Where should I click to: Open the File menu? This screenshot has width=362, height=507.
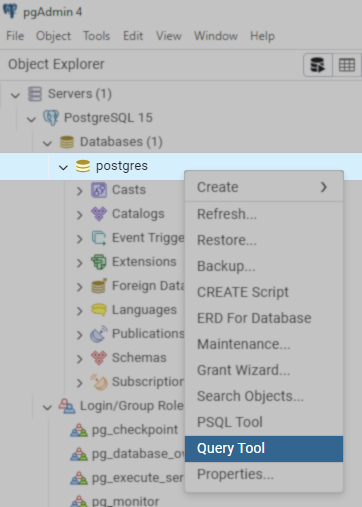click(x=15, y=36)
